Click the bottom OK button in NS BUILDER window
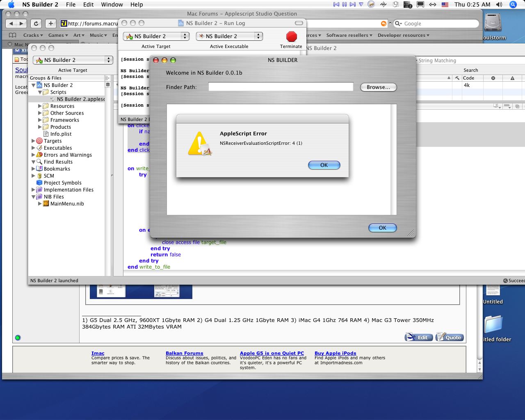Image resolution: width=525 pixels, height=420 pixels. 382,228
